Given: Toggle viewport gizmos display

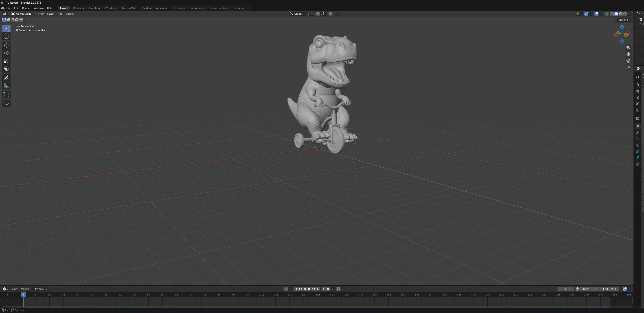Looking at the screenshot, I should pyautogui.click(x=586, y=14).
